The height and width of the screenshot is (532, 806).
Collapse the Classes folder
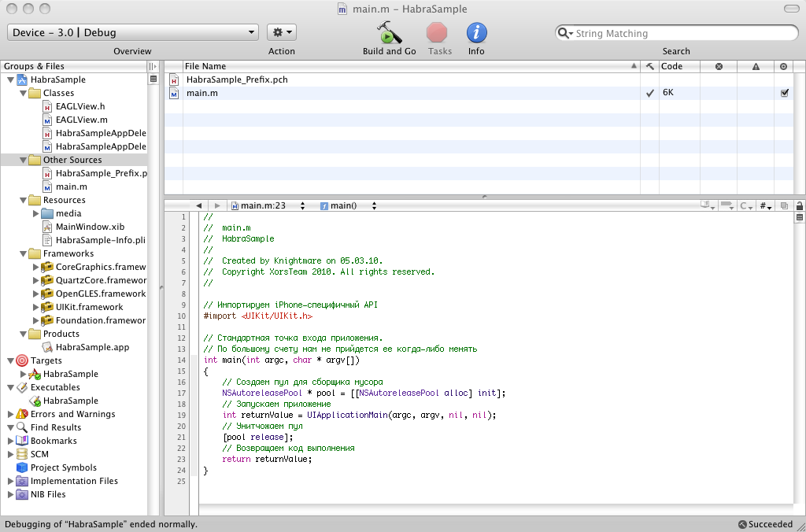[x=23, y=93]
